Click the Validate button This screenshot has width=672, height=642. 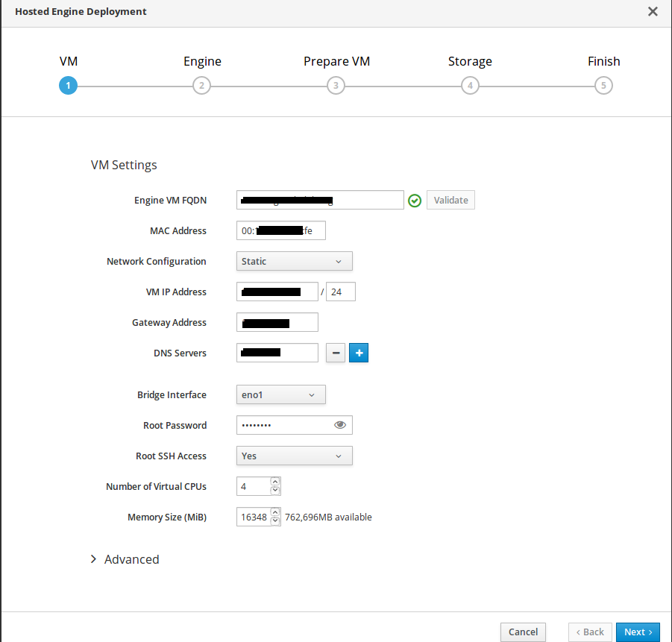click(x=450, y=200)
